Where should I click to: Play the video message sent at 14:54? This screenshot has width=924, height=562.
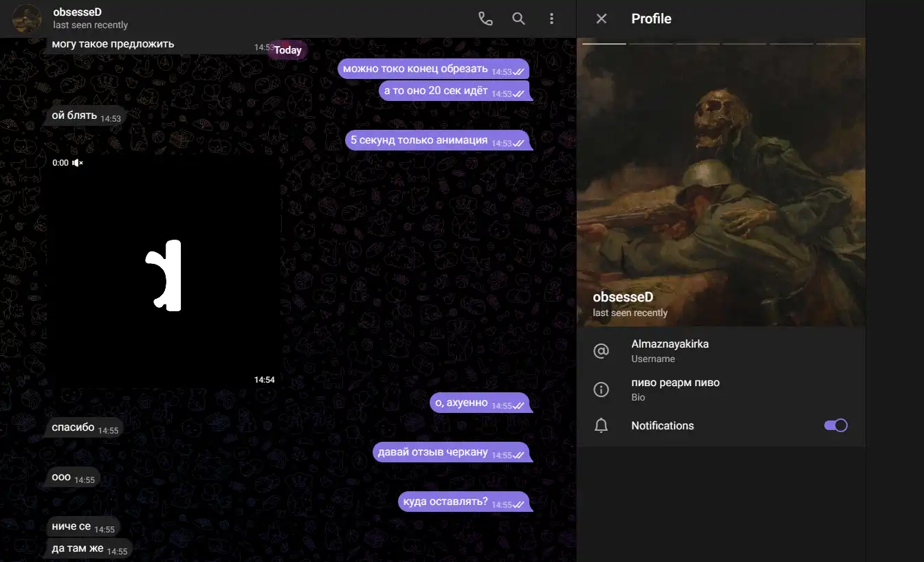[x=164, y=272]
